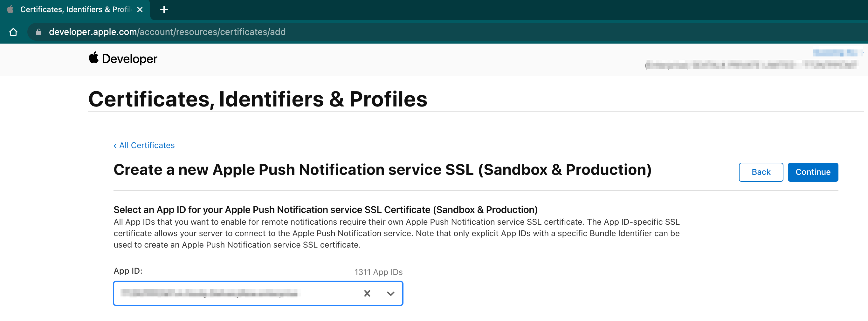Viewport: 868px width, 321px height.
Task: Click the Back button
Action: 761,172
